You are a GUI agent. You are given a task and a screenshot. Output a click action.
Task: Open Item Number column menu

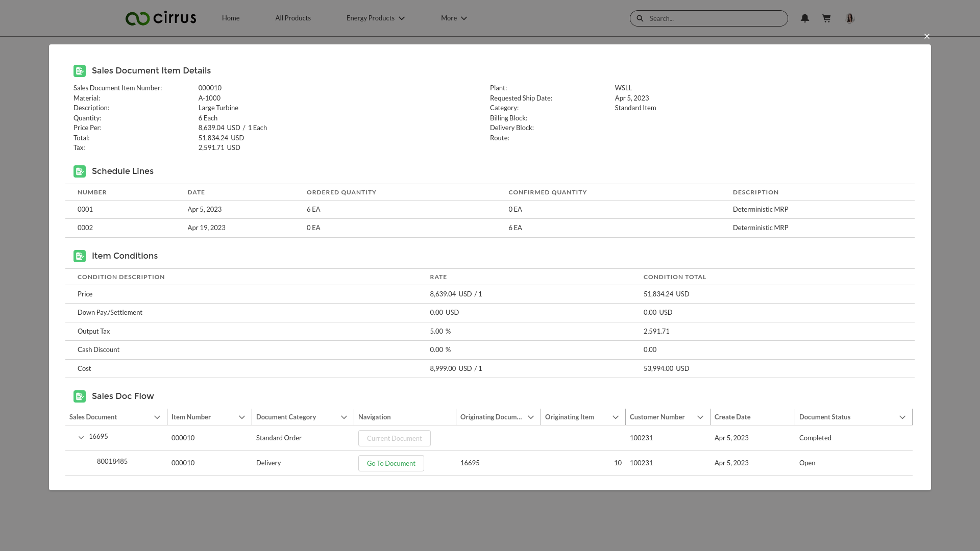242,417
